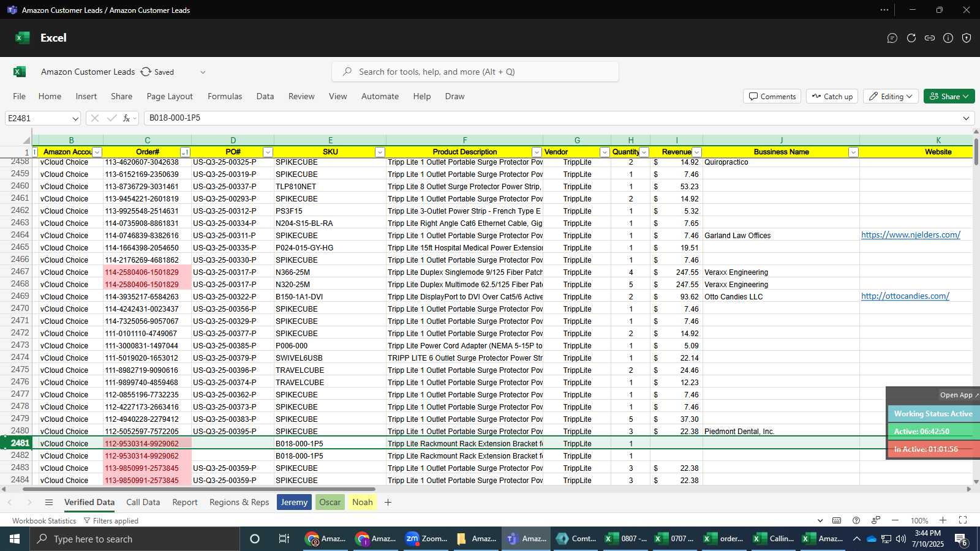Image resolution: width=980 pixels, height=551 pixels.
Task: Open the Editing mode dropdown
Action: point(891,96)
